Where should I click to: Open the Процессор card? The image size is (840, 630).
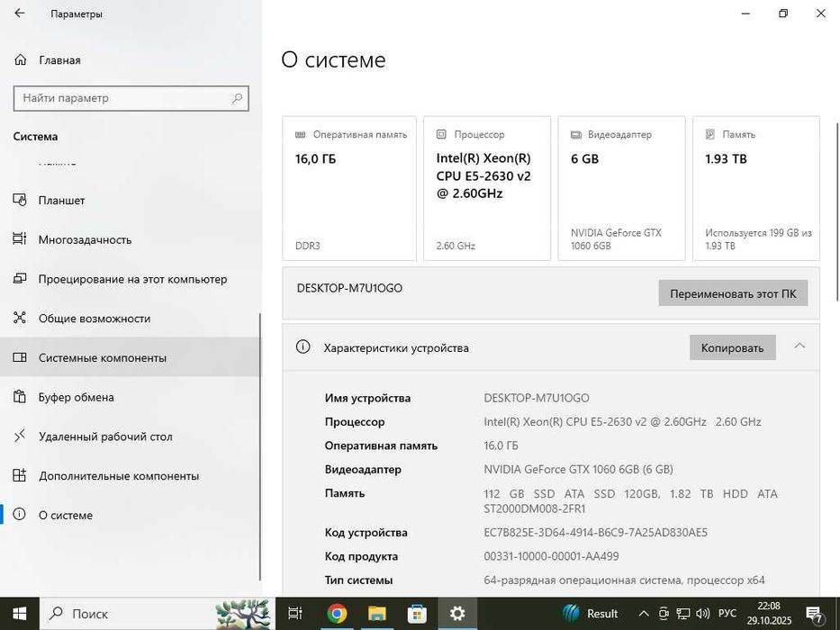pos(487,189)
